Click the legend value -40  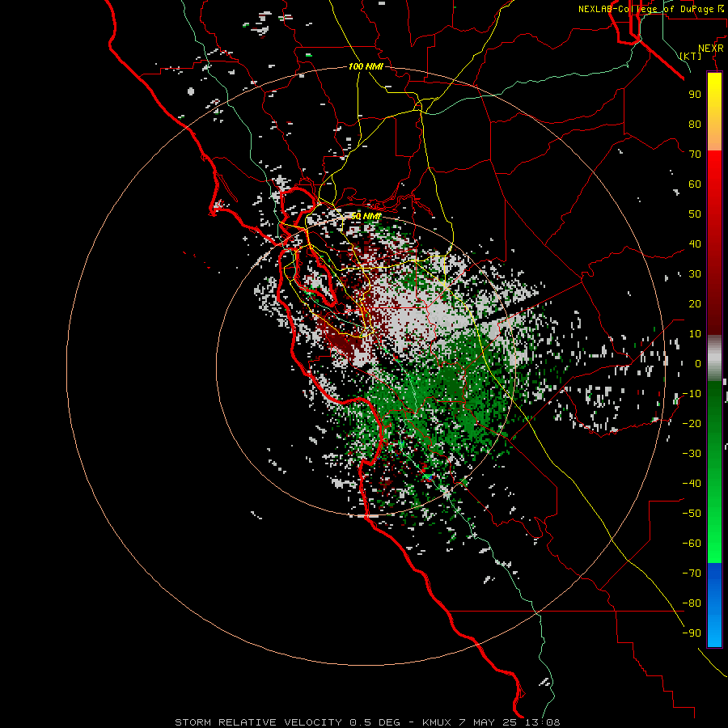[x=692, y=484]
